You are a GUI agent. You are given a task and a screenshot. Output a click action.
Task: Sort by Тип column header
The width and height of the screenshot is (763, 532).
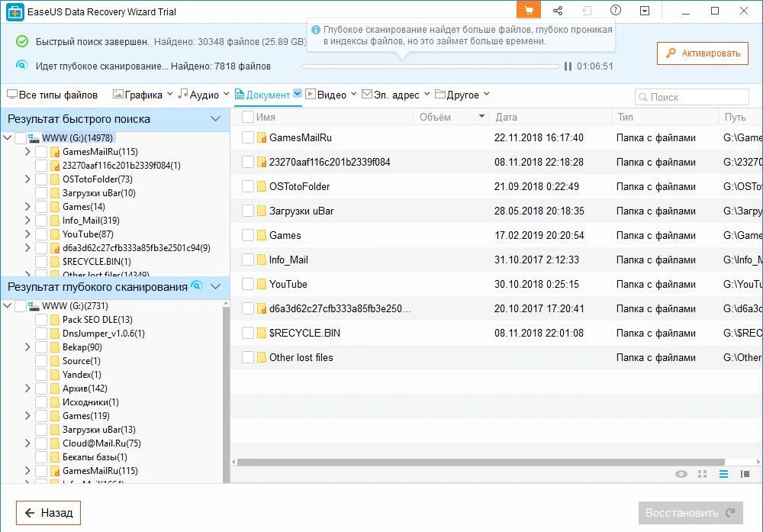coord(626,118)
